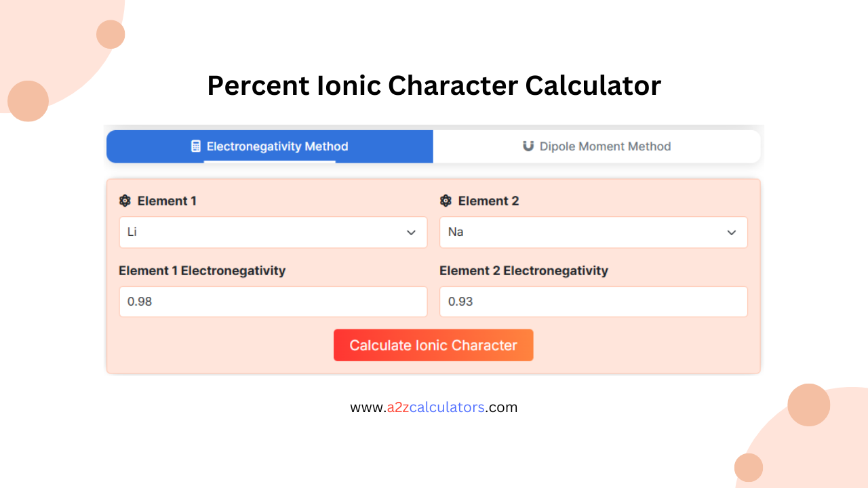Click the gear icon beside Element 2
The height and width of the screenshot is (488, 868).
446,201
